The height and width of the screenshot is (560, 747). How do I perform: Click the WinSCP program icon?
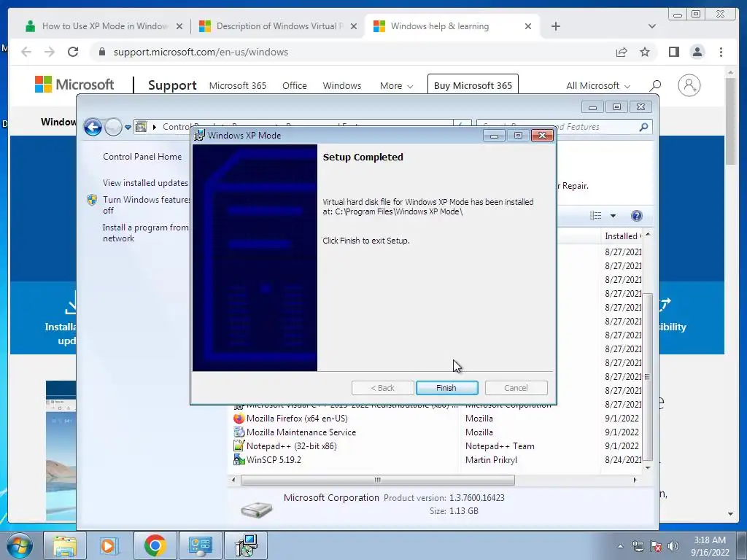tap(239, 459)
